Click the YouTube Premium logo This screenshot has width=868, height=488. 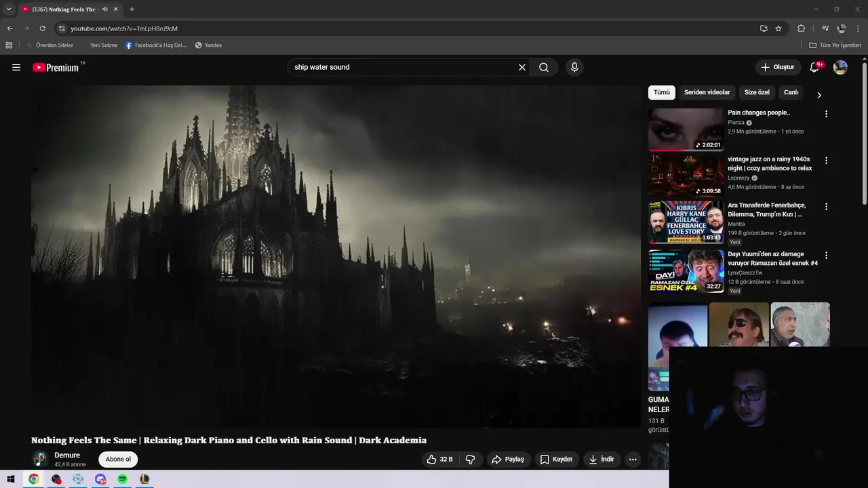point(56,67)
